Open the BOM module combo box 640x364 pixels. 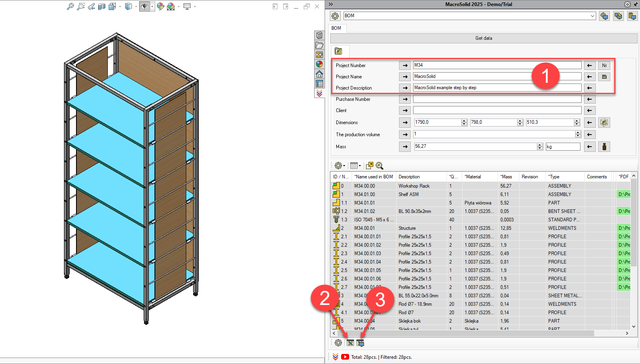pyautogui.click(x=469, y=16)
